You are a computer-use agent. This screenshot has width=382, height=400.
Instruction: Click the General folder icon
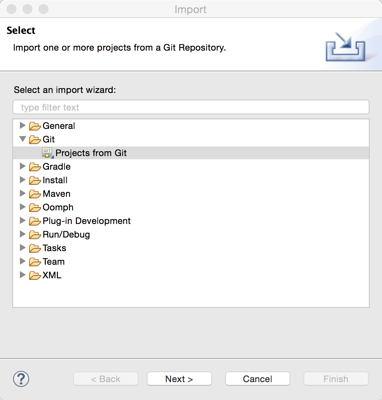click(35, 126)
